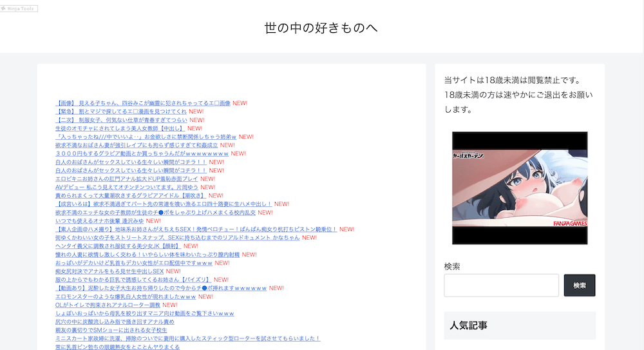
Task: Focus the 検索 text input field
Action: pos(501,285)
